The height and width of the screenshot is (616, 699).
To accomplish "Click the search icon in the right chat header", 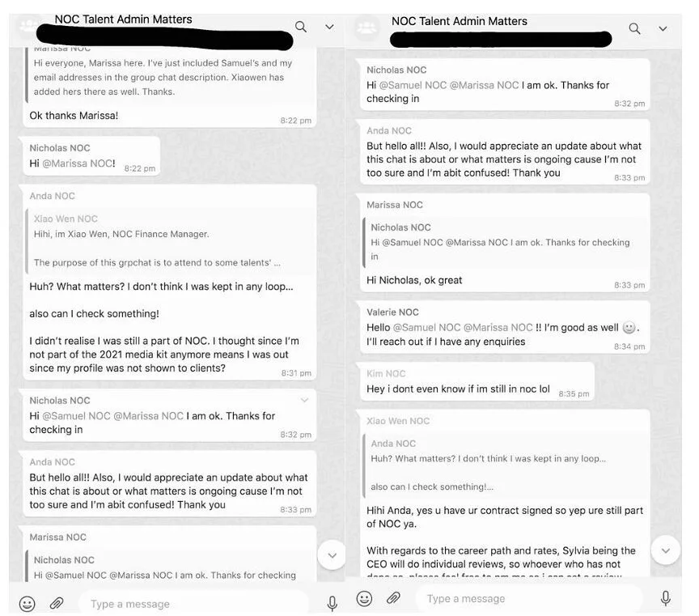I will (x=635, y=28).
